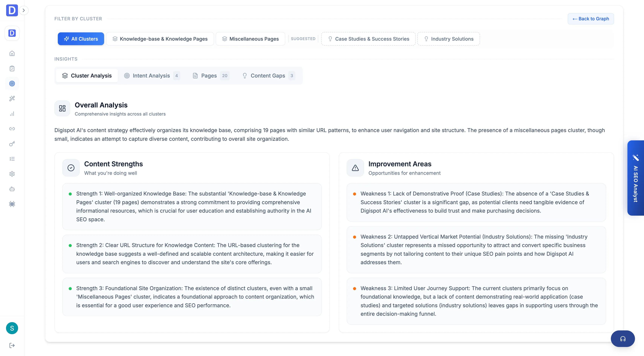Open the workspace D icon in sidebar
The width and height of the screenshot is (644, 356).
click(12, 33)
